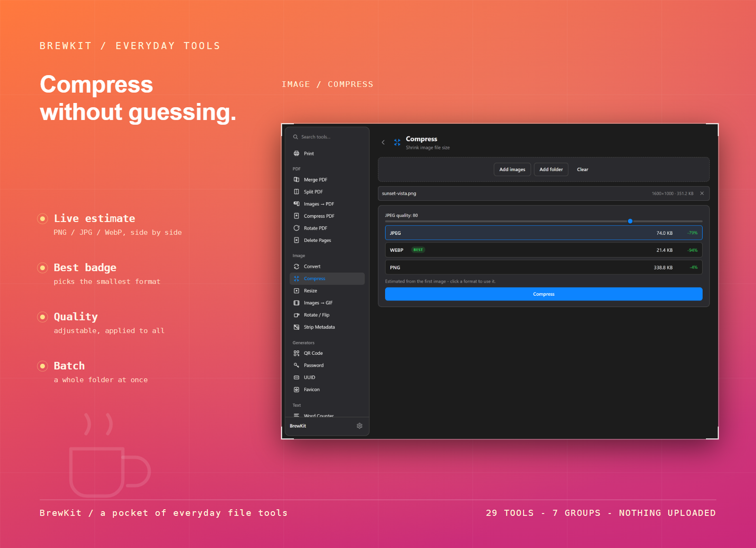The image size is (756, 548).
Task: Click the sunset-vista.png file name
Action: [399, 193]
